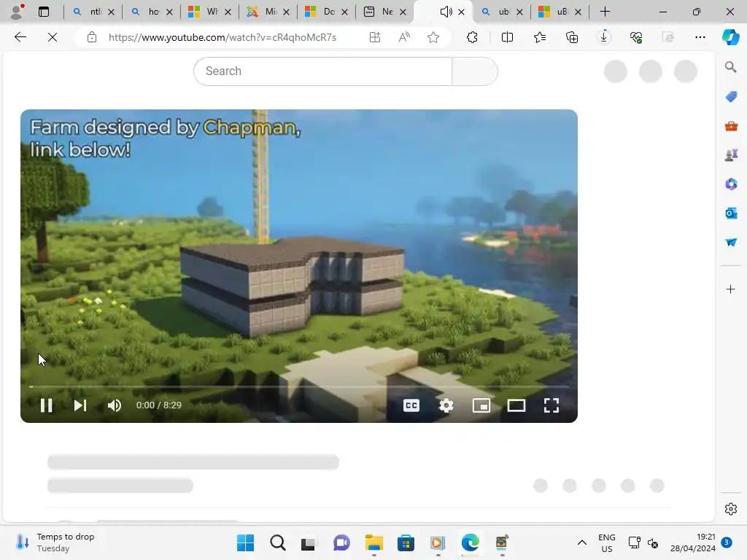Viewport: 747px width, 560px height.
Task: Close the 'ub' search tab
Action: 519,12
